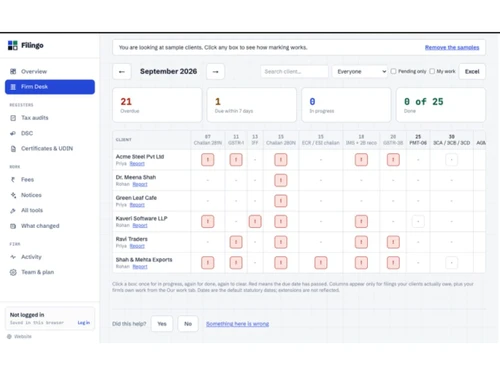Toggle the Pending only checkbox
Screen dimensions: 500x375
point(394,71)
